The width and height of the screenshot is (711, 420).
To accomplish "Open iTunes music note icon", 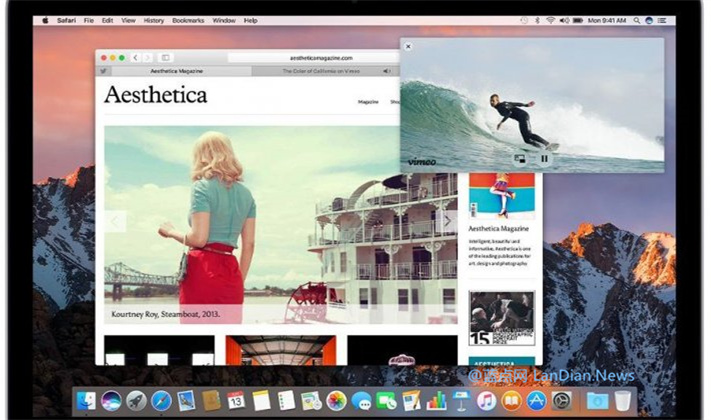I will coord(486,400).
